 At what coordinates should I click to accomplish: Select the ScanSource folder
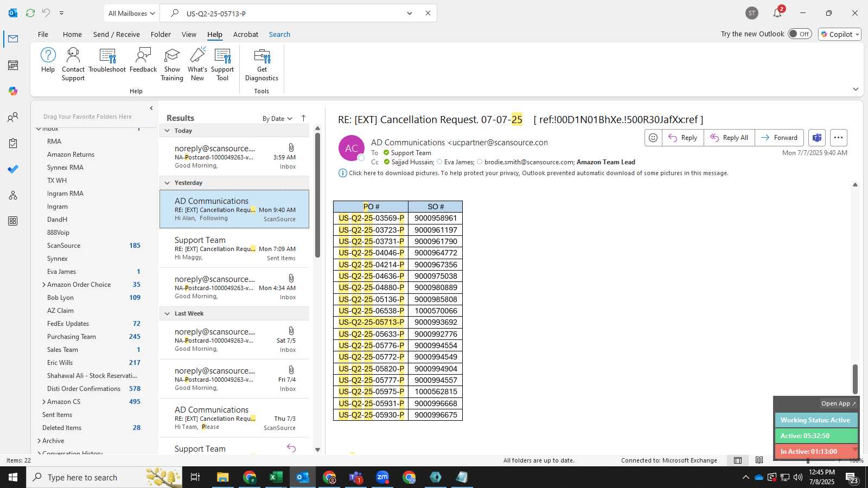coord(63,246)
